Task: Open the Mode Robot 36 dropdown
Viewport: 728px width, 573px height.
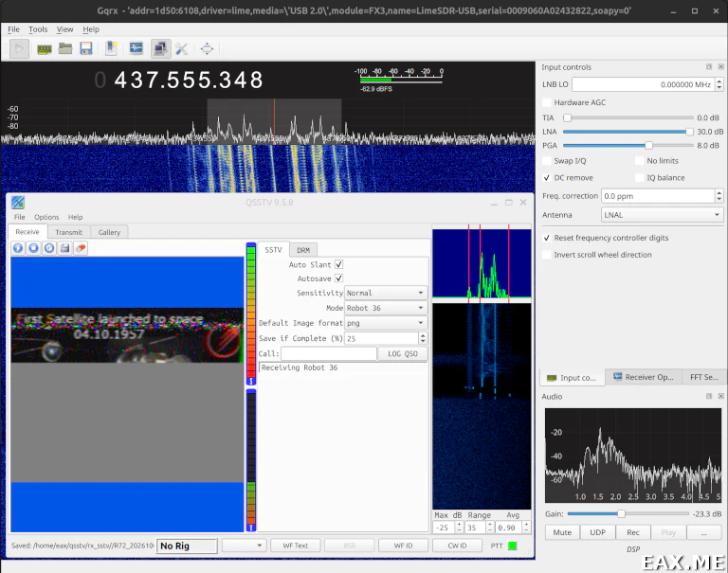Action: 386,308
